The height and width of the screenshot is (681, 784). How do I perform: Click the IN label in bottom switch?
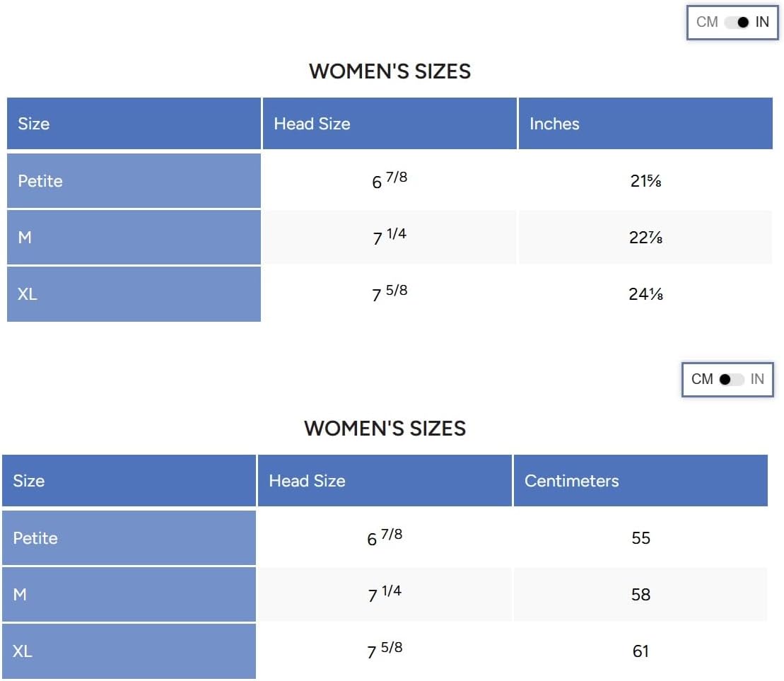pyautogui.click(x=757, y=379)
